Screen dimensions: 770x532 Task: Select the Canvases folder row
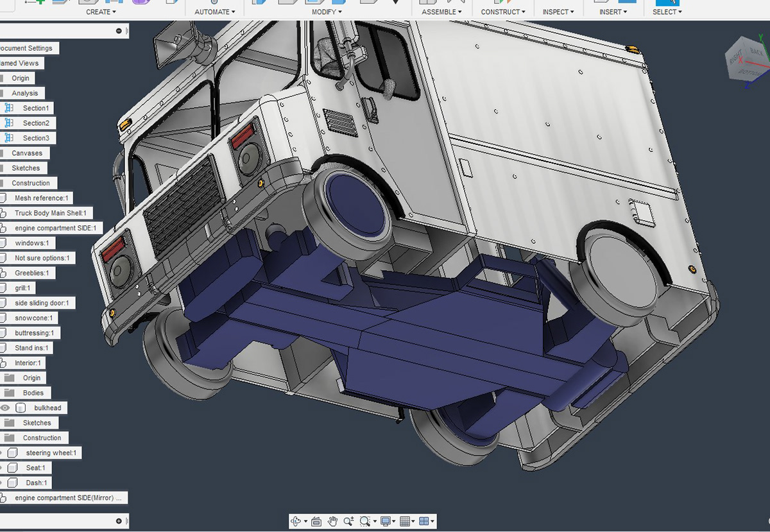tap(24, 153)
